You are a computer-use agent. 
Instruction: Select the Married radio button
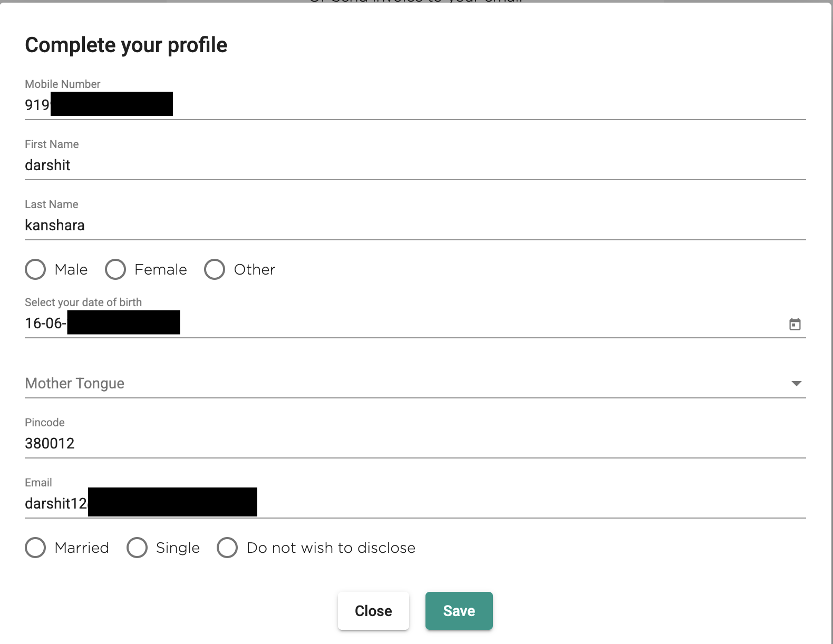click(35, 548)
